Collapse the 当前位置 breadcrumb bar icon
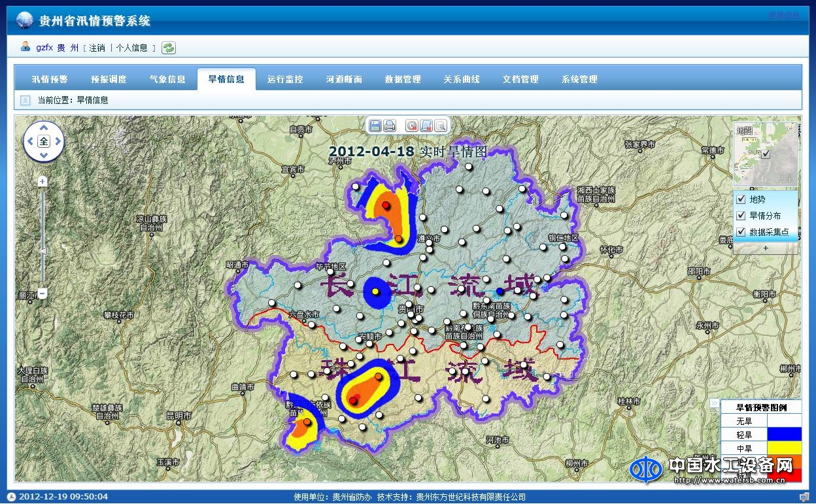Screen dimensions: 816x504 click(25, 100)
